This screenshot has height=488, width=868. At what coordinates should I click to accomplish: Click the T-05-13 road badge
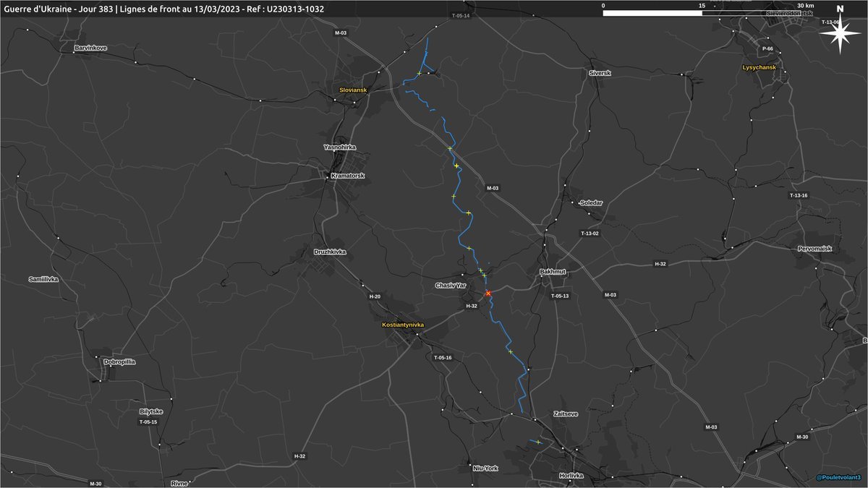tap(560, 296)
